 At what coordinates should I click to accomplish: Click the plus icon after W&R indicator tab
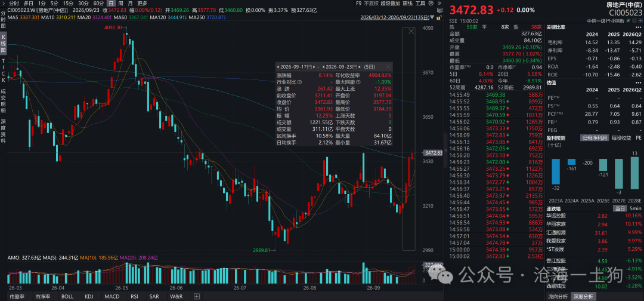197,296
